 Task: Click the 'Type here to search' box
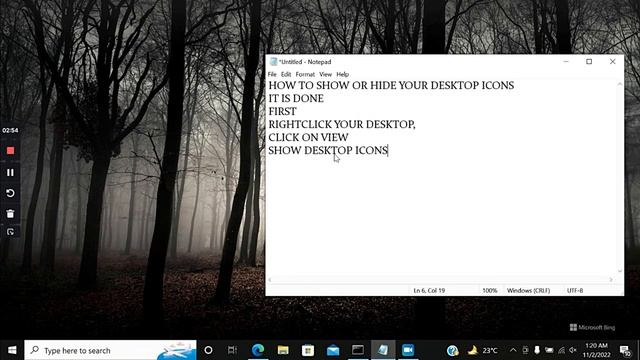click(110, 350)
